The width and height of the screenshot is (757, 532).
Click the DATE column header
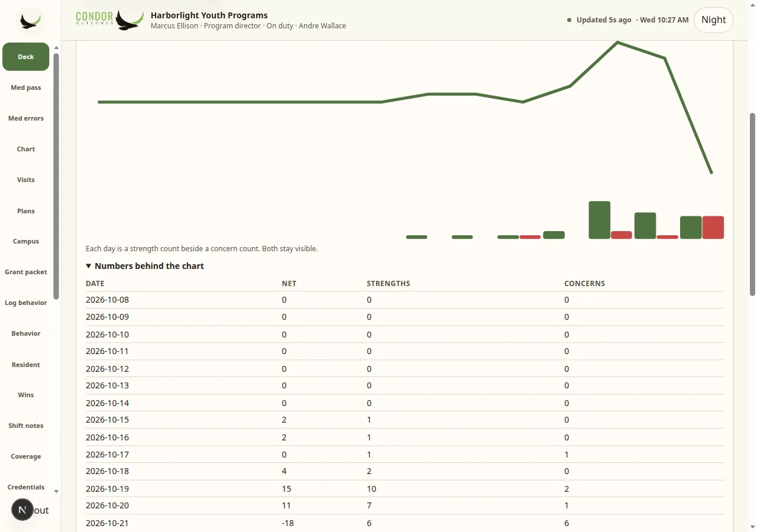95,284
